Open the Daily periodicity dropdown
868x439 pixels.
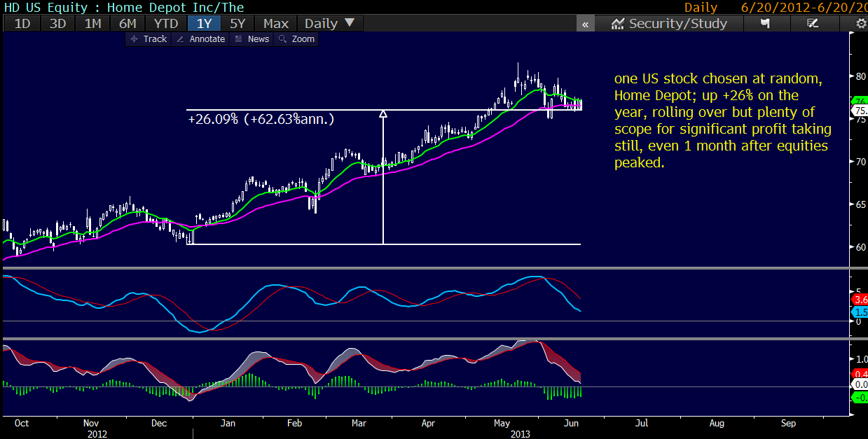329,23
